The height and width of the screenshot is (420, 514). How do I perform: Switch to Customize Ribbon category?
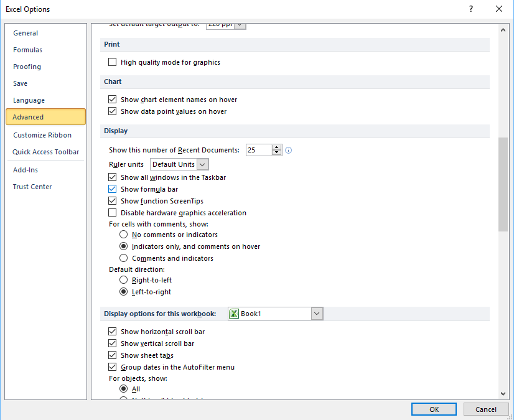[x=42, y=135]
